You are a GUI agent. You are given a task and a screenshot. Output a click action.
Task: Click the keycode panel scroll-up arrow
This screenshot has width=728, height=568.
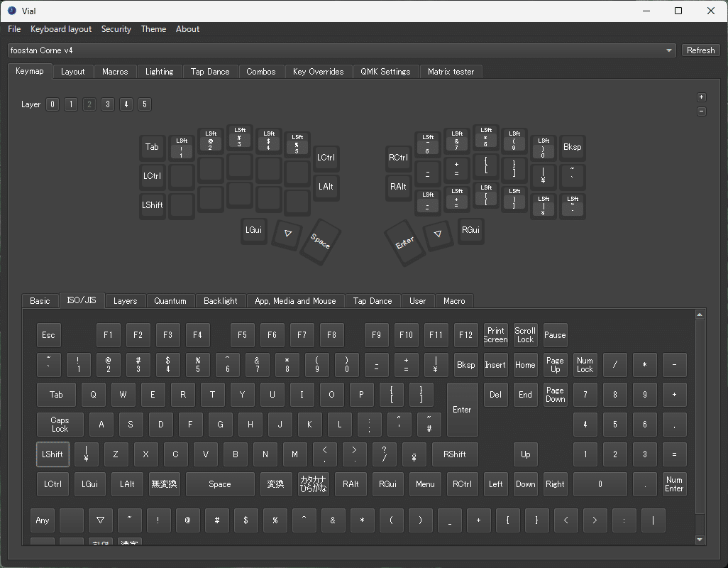[700, 315]
